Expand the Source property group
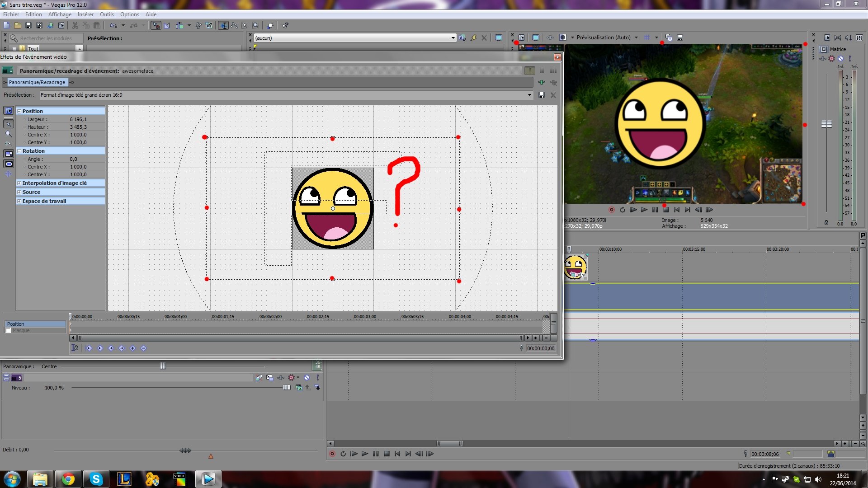This screenshot has width=868, height=488. pos(19,192)
